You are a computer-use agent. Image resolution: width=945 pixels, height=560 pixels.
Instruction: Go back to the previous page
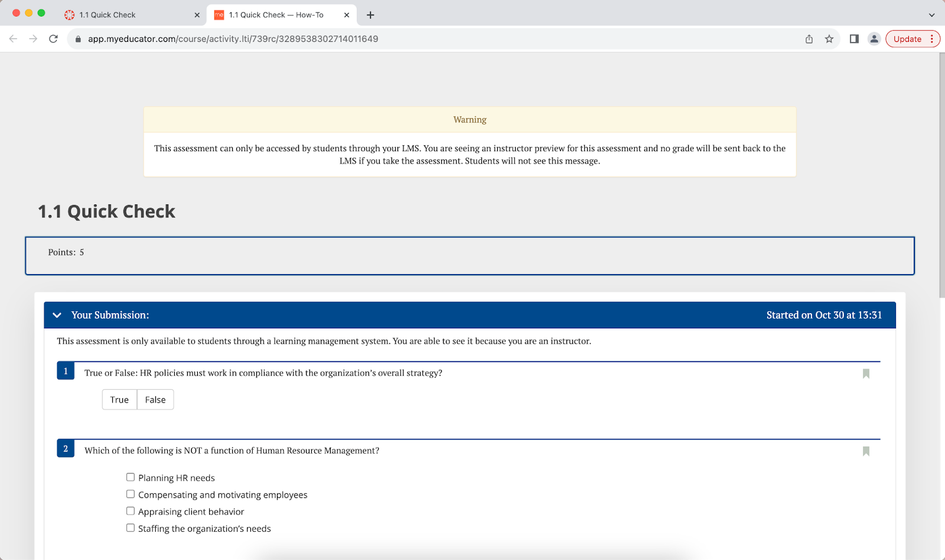coord(13,39)
